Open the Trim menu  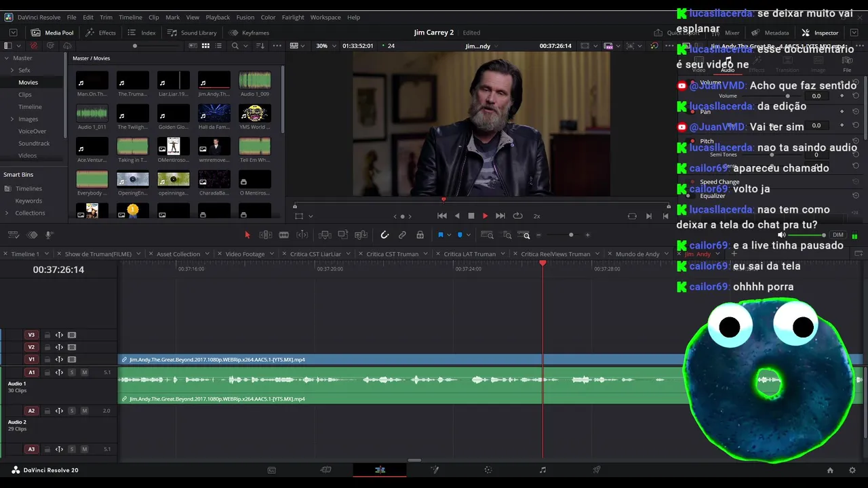pyautogui.click(x=106, y=17)
